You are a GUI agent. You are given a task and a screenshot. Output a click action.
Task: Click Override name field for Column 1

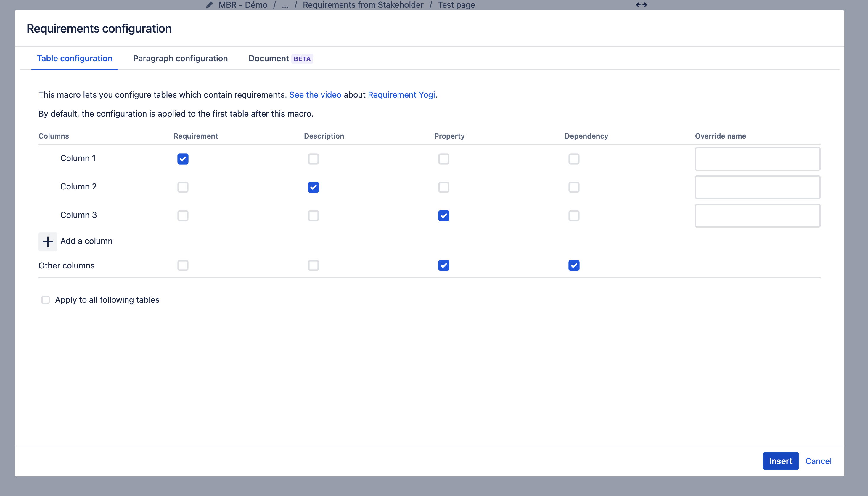[757, 159]
